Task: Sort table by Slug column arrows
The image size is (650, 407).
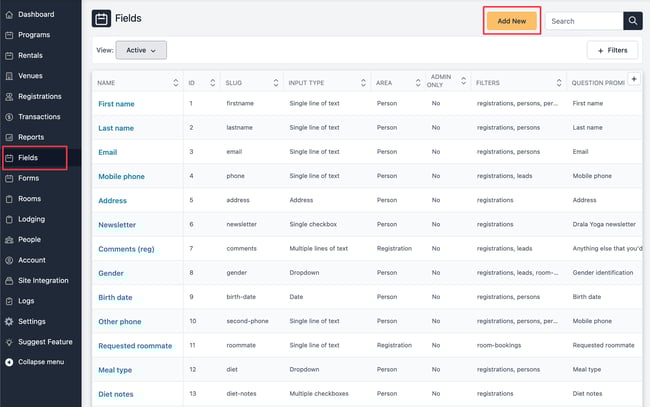Action: pyautogui.click(x=276, y=83)
